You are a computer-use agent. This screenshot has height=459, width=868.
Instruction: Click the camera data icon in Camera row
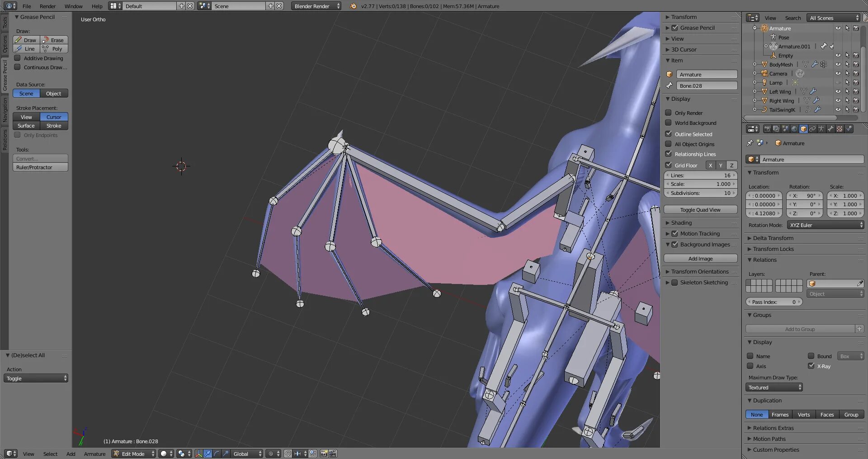point(800,74)
